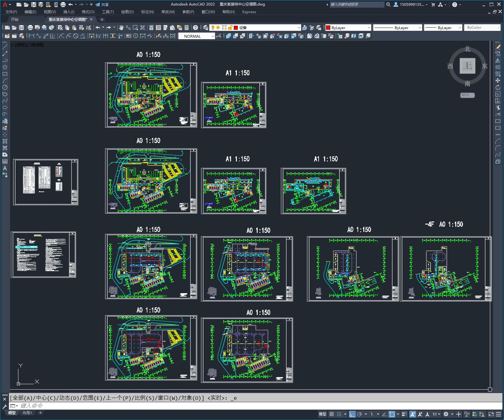Screen dimensions: 504x420
Task: Open the annotation scale 1:1 dropdown
Action: [x=436, y=414]
